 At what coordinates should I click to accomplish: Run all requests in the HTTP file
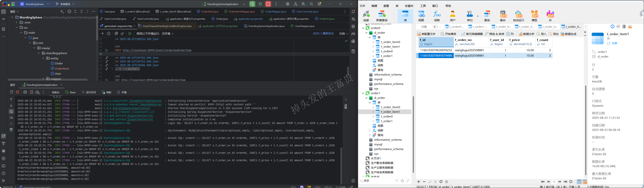(x=130, y=34)
